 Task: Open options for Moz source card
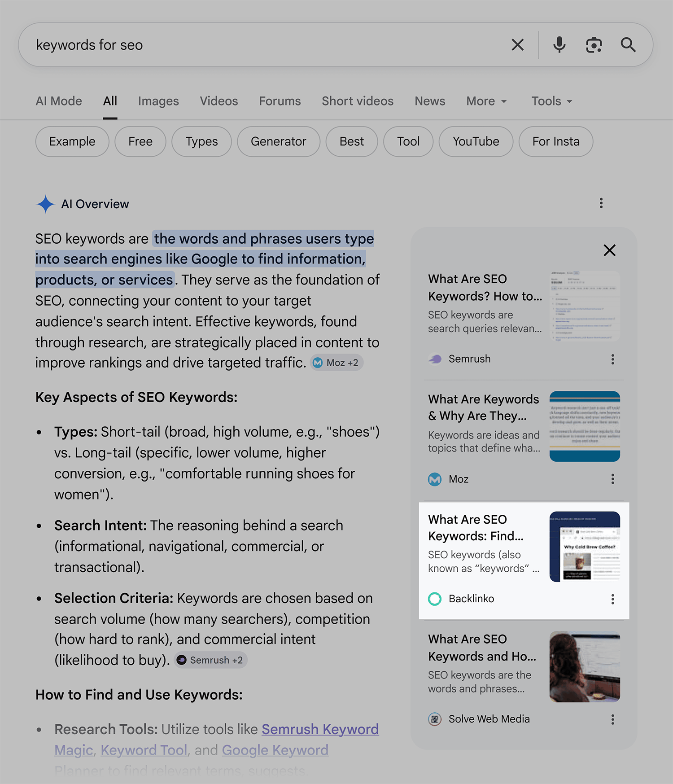pos(612,479)
